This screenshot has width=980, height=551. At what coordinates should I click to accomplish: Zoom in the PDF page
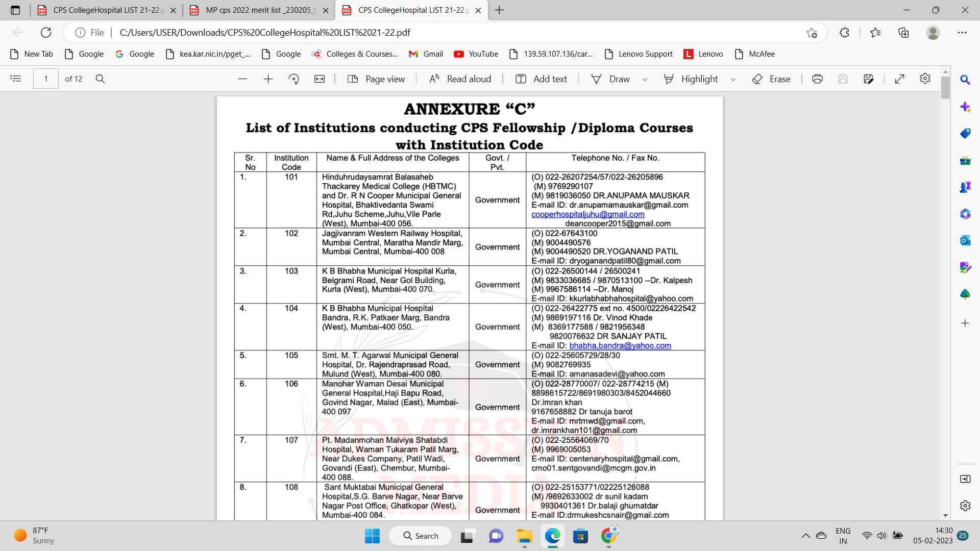click(x=268, y=79)
